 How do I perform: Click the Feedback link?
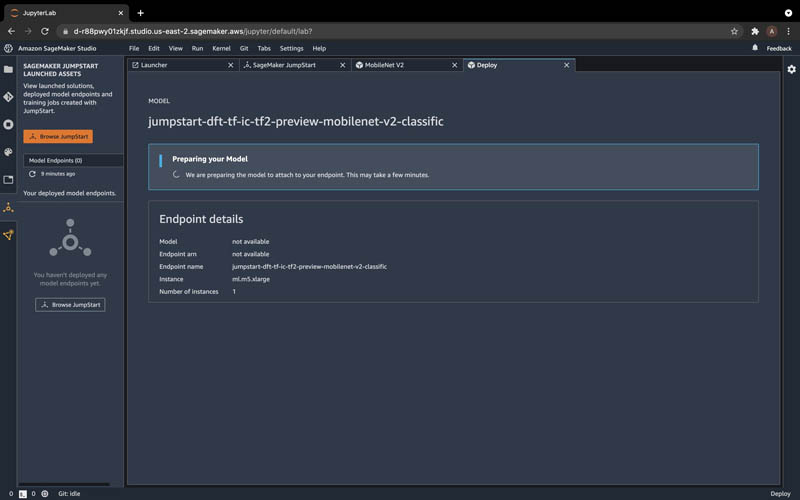(779, 48)
